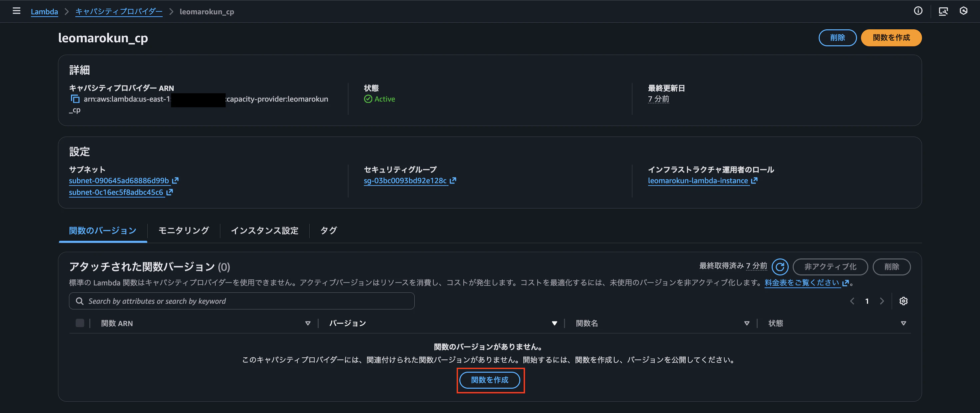
Task: Navigate to Lambda breadcrumb link
Action: pos(44,11)
